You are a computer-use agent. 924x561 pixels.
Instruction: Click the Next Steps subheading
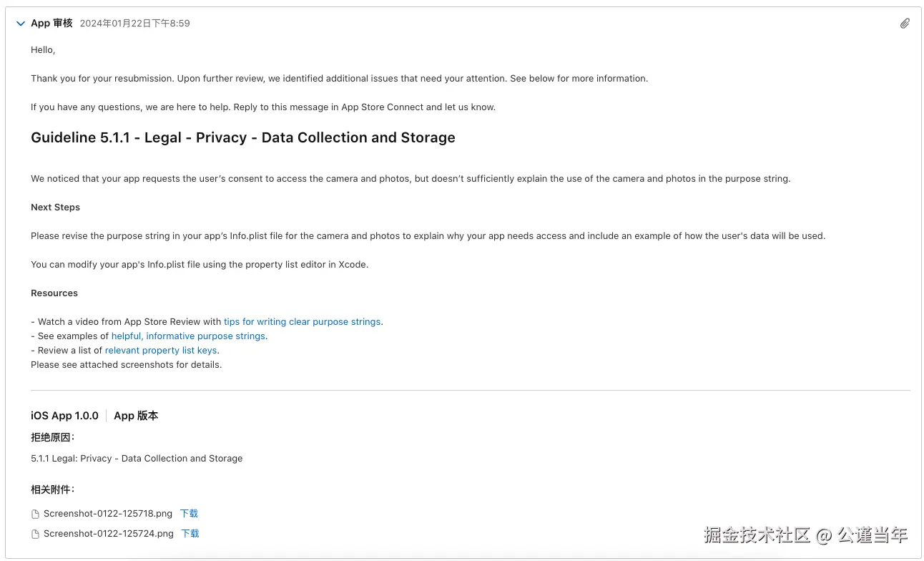click(55, 208)
